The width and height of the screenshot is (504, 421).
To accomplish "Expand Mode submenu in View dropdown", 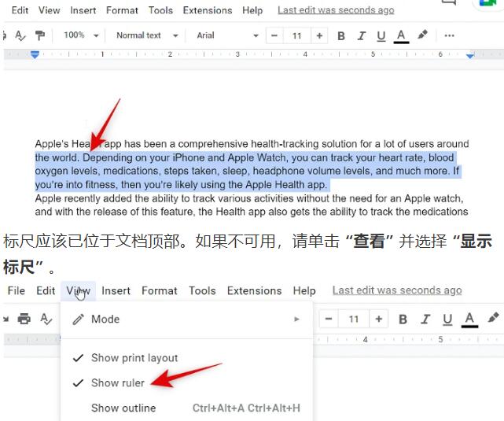I will 186,319.
